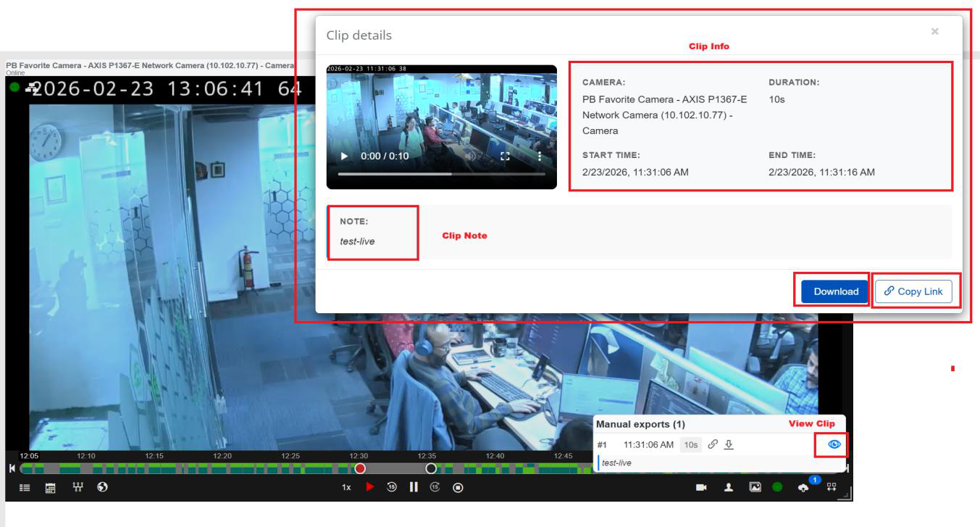Download export #1 using the arrow icon
Viewport: 980px width, 527px height.
(729, 444)
